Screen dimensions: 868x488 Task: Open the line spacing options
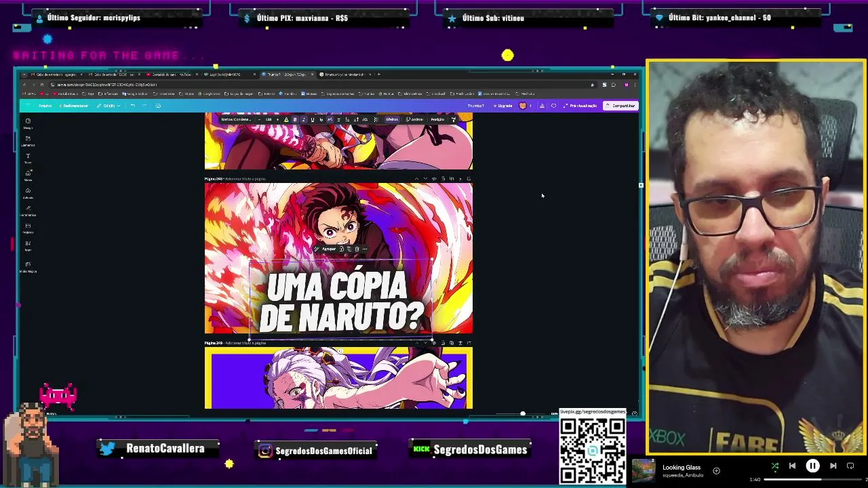click(356, 119)
